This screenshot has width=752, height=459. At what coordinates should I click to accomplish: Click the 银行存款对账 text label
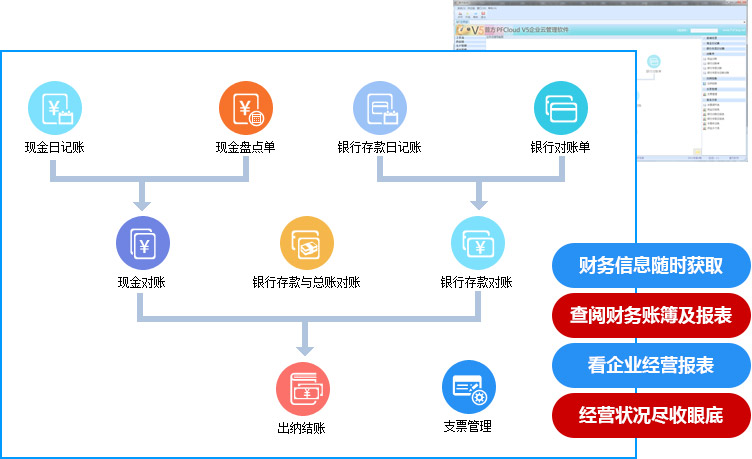click(x=477, y=282)
